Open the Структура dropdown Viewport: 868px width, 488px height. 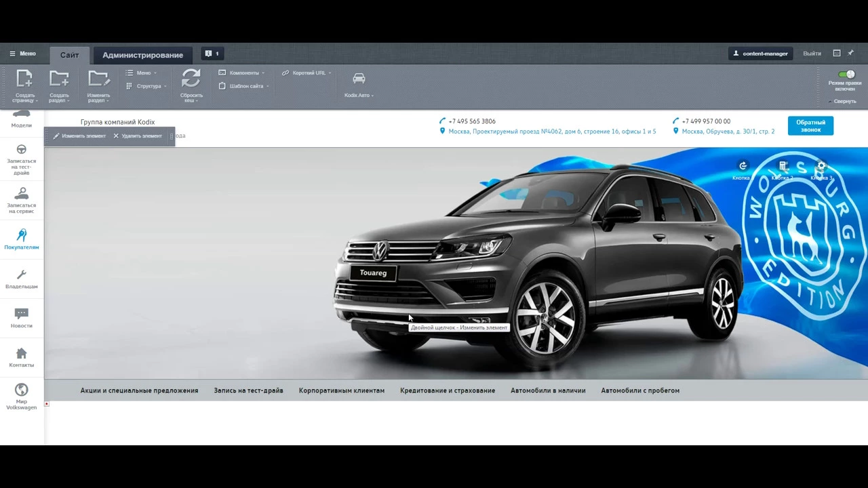[146, 86]
